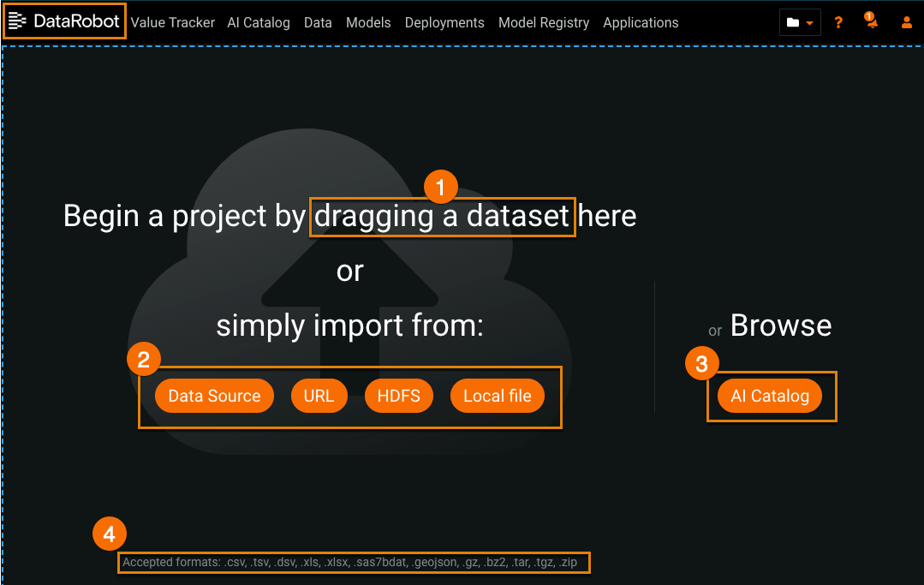Open the user profile icon
The height and width of the screenshot is (585, 924).
pos(907,23)
